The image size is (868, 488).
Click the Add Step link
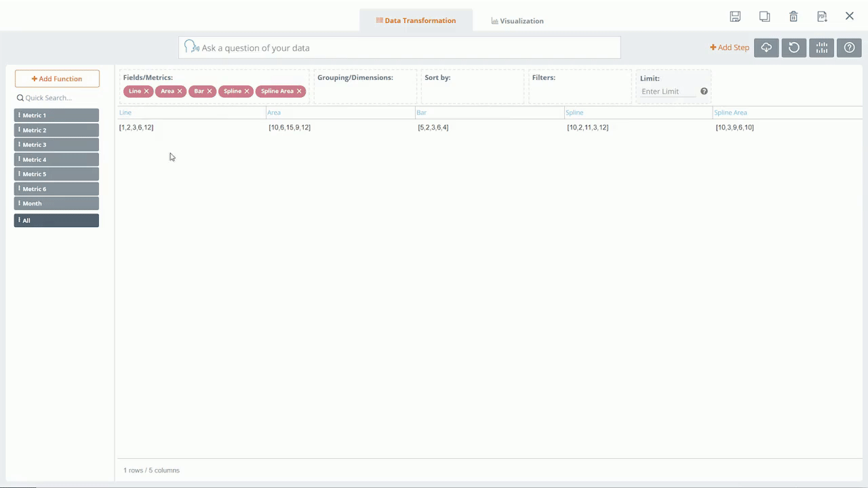coord(730,47)
